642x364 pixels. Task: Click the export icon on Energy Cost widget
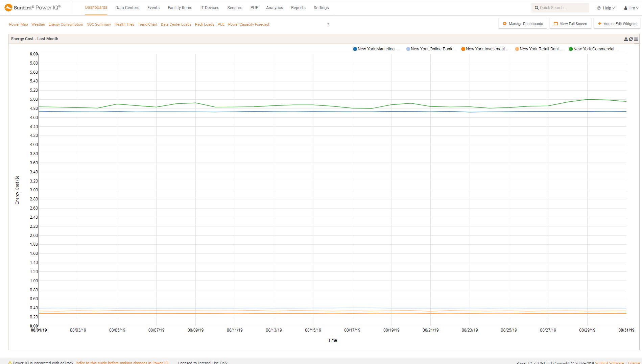(x=625, y=39)
